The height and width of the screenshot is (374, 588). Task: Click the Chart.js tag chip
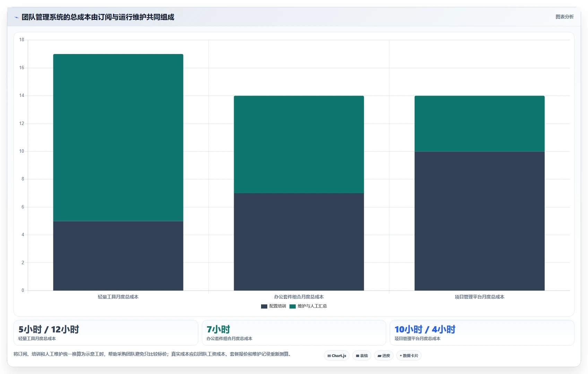click(337, 356)
